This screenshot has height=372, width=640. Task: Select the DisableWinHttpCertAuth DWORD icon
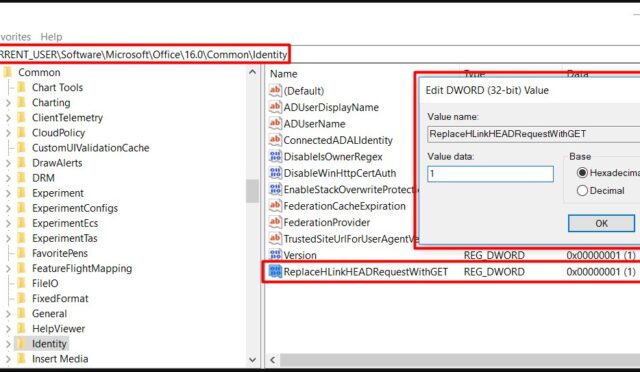pos(275,173)
